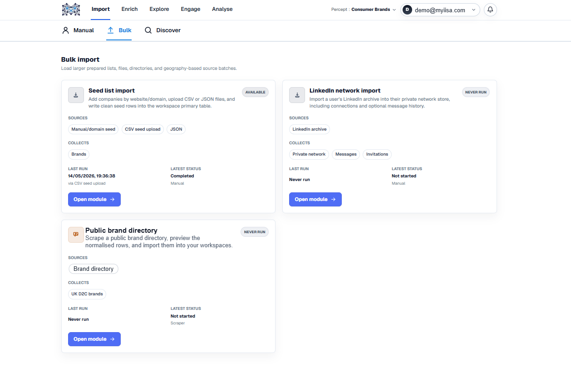Click the Scraper label under Not started
The height and width of the screenshot is (392, 571).
(x=177, y=323)
